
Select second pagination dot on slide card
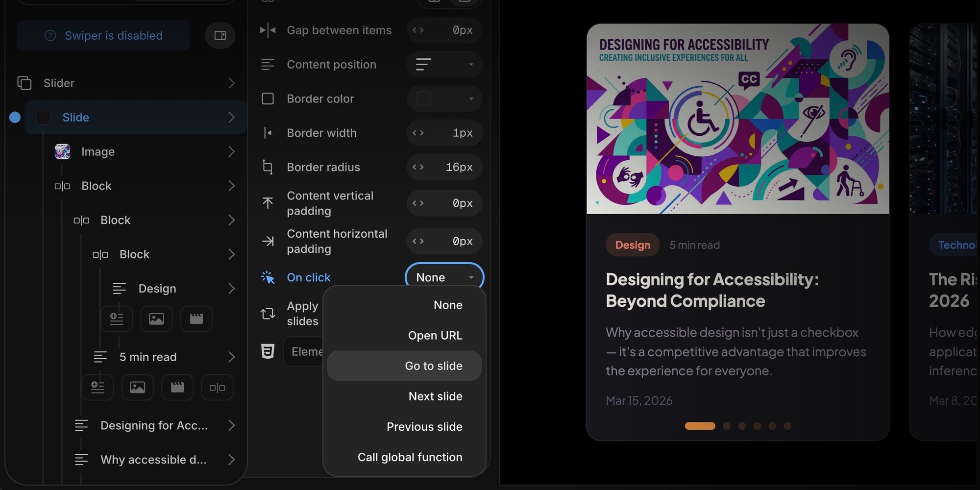click(727, 426)
